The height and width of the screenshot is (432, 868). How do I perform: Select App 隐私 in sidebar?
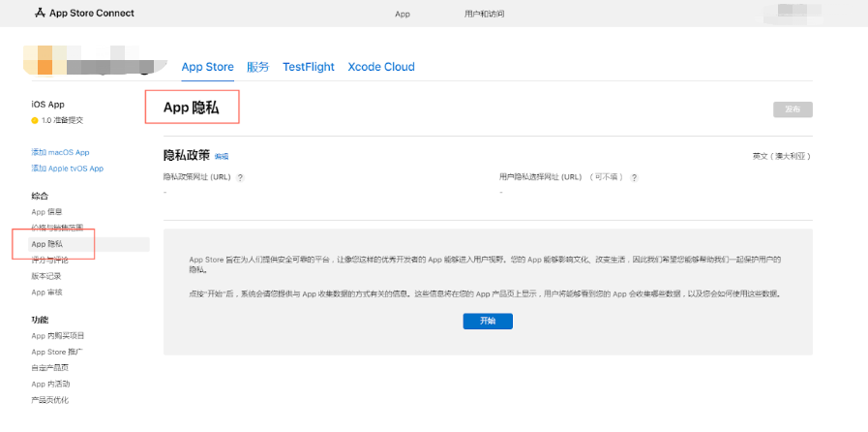89,244
